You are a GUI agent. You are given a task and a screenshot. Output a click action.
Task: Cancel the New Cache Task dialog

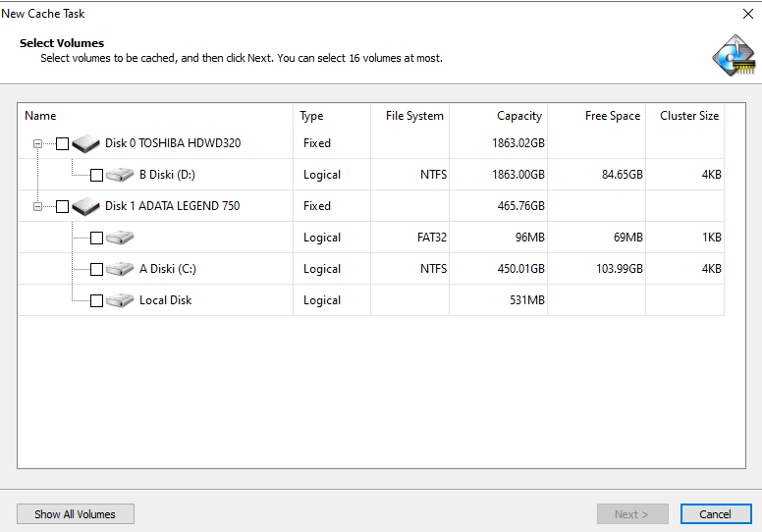[x=716, y=514]
